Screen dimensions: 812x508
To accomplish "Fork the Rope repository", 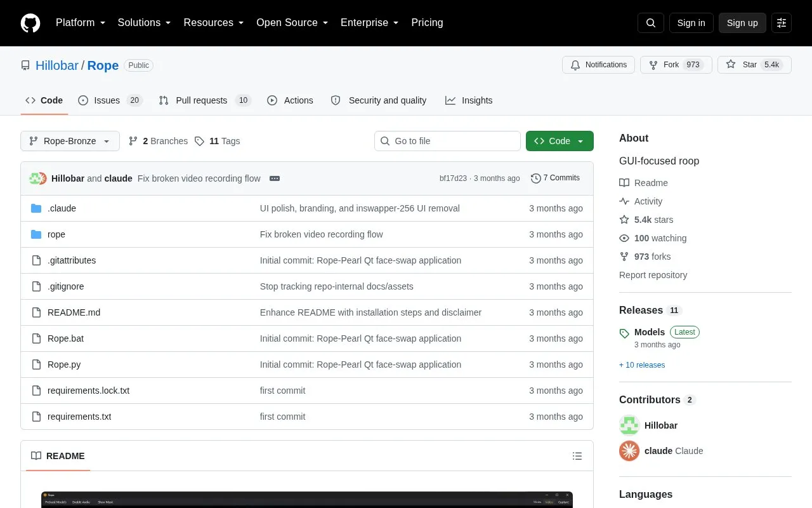I will coord(676,65).
